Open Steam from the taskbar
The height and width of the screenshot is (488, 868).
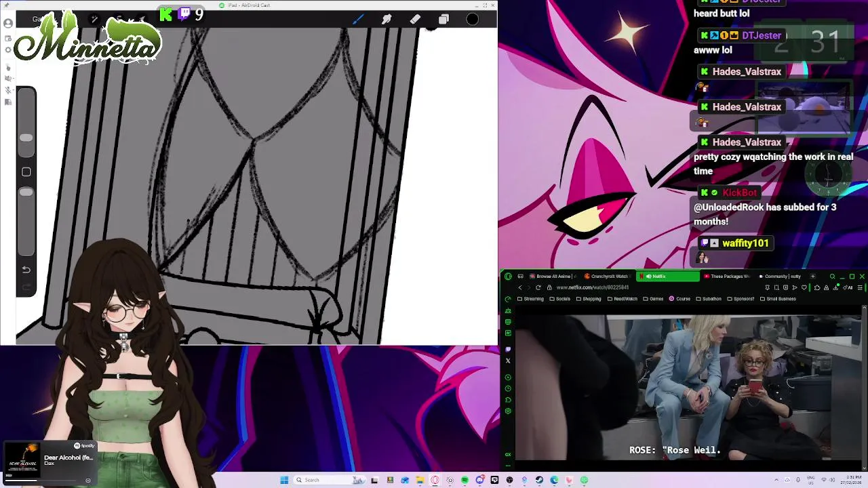point(539,480)
